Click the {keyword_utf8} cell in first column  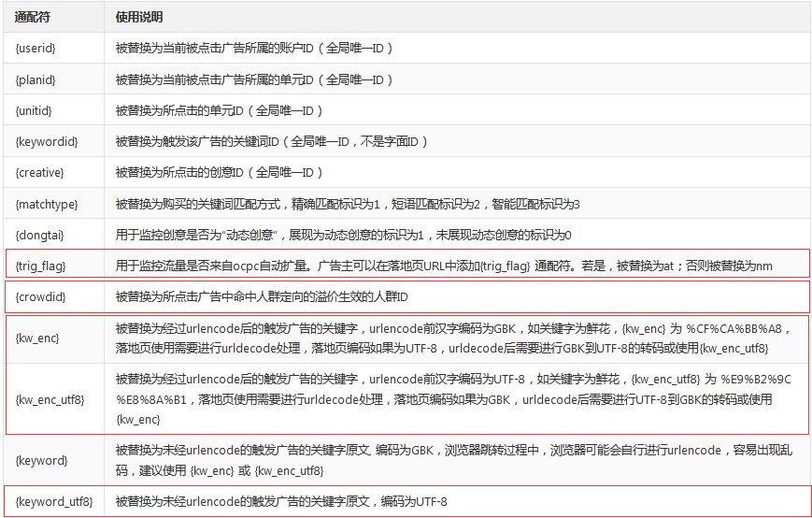tap(53, 501)
